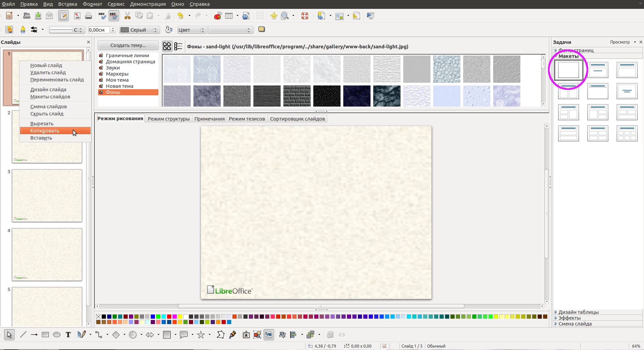
Task: Select the Rectangle drawing tool
Action: 45,335
